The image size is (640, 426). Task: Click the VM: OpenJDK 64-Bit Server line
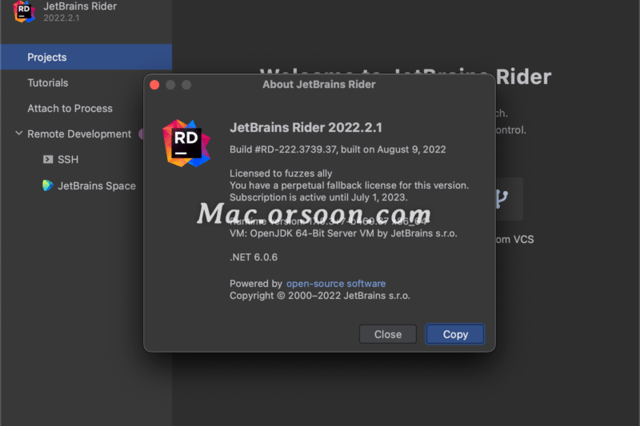[x=343, y=233]
